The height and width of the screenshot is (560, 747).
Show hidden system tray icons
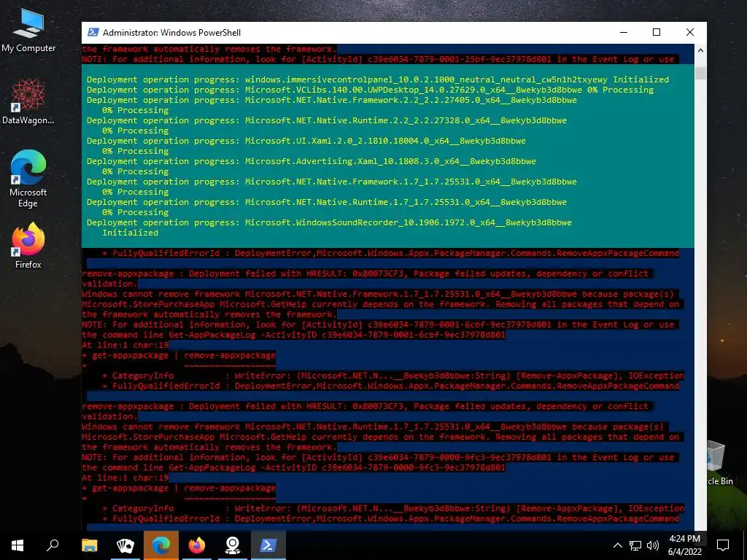tap(617, 545)
